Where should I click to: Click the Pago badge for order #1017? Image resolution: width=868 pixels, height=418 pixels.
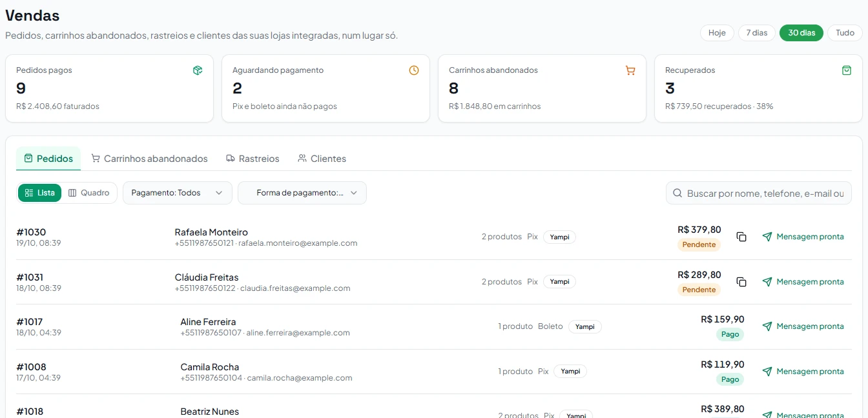point(730,334)
